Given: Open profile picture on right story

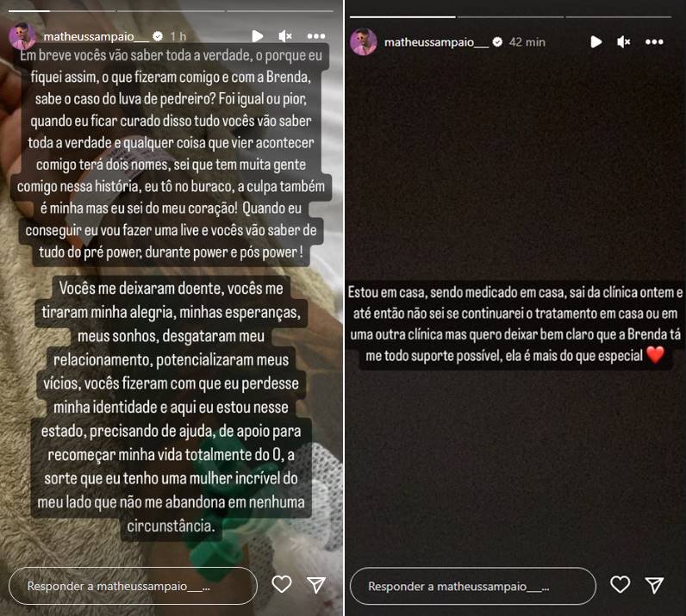Looking at the screenshot, I should click(364, 42).
